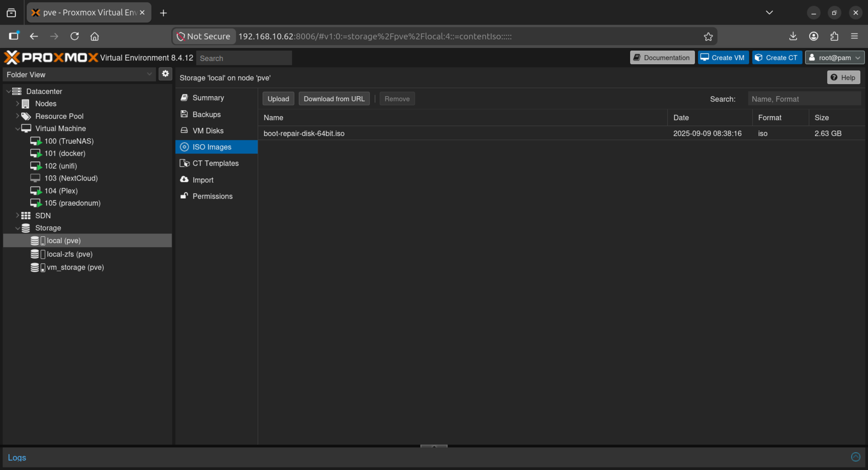The width and height of the screenshot is (868, 470).
Task: Open browser extensions puzzle icon
Action: (834, 36)
